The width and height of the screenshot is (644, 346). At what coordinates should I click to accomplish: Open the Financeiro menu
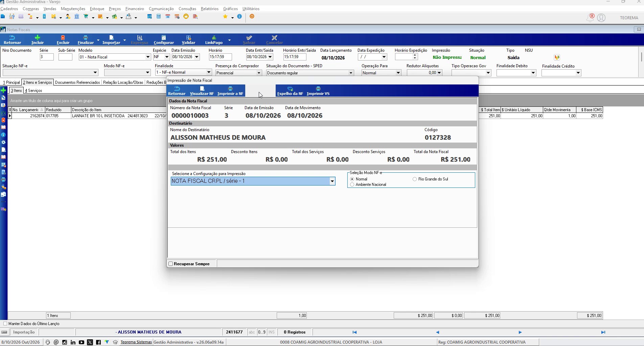(x=135, y=9)
